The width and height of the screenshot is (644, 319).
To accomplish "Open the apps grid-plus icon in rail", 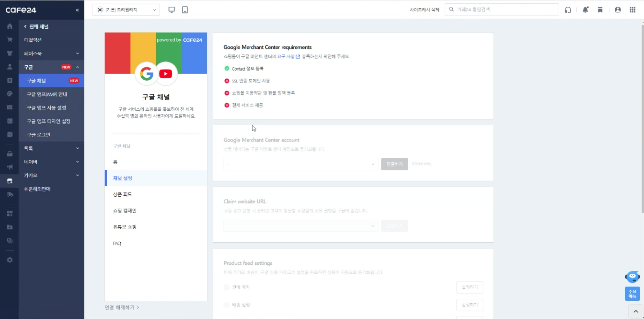I will click(x=10, y=213).
